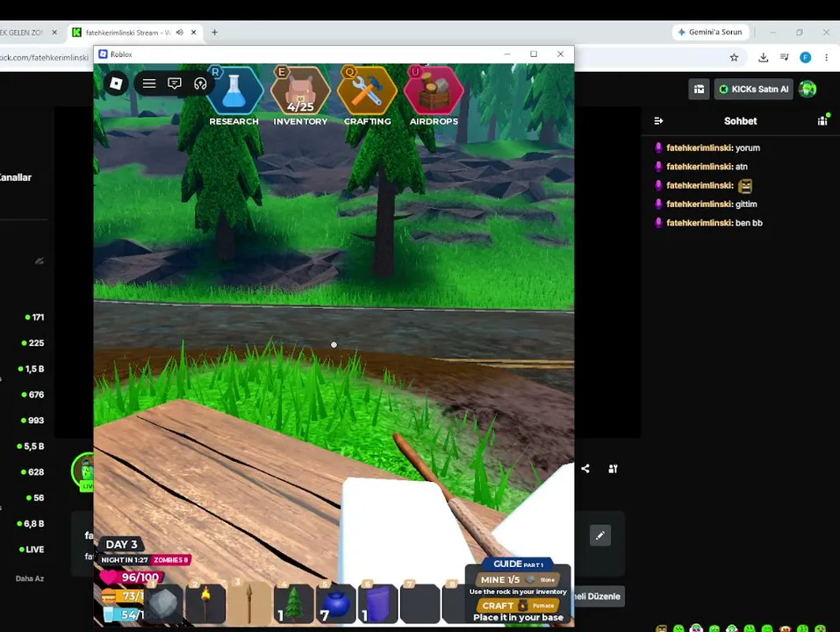This screenshot has width=840, height=632.
Task: Mute the stream tab audio icon
Action: click(179, 32)
